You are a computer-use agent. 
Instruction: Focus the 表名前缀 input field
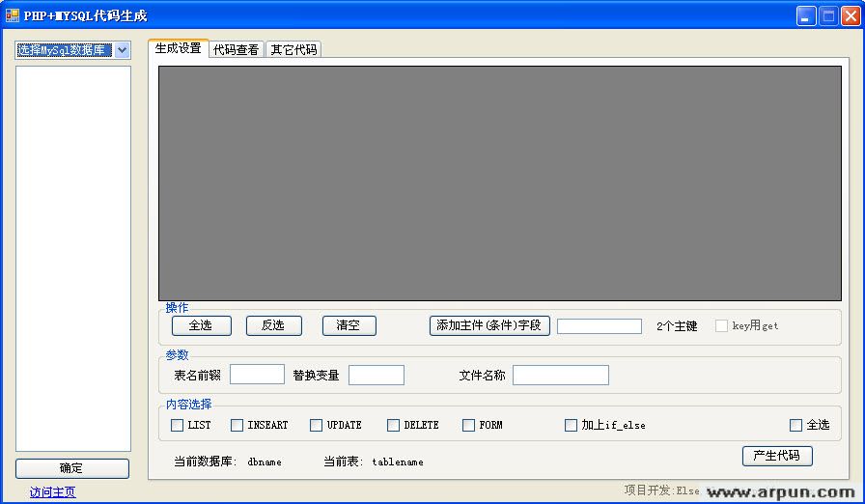coord(257,375)
